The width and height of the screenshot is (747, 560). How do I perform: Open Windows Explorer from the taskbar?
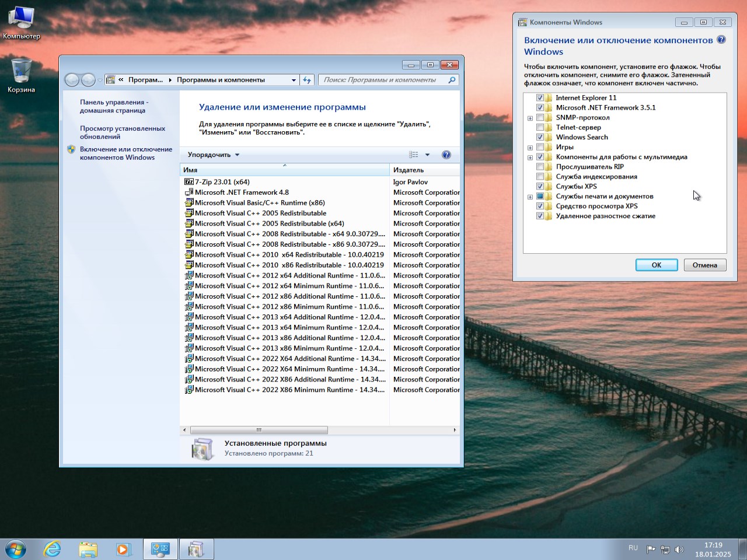point(88,548)
